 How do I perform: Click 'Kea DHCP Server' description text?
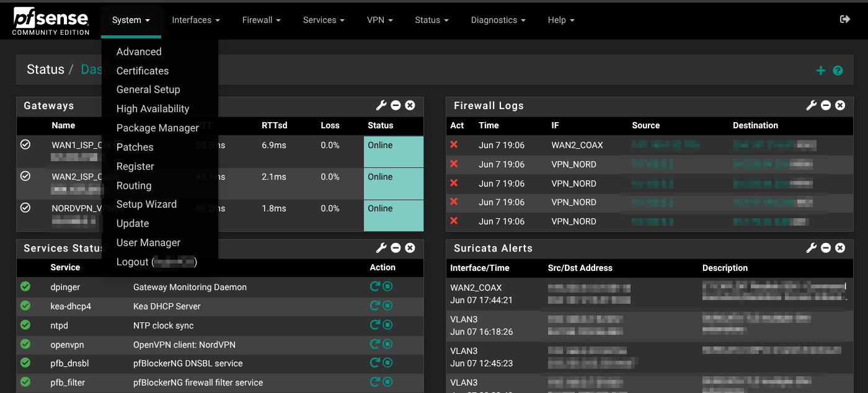pyautogui.click(x=167, y=306)
